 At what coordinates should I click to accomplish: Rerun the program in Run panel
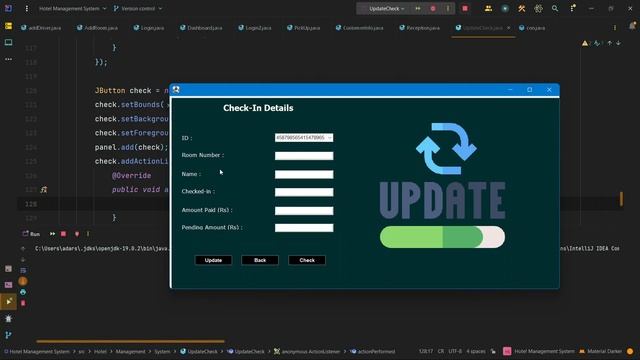pos(52,234)
